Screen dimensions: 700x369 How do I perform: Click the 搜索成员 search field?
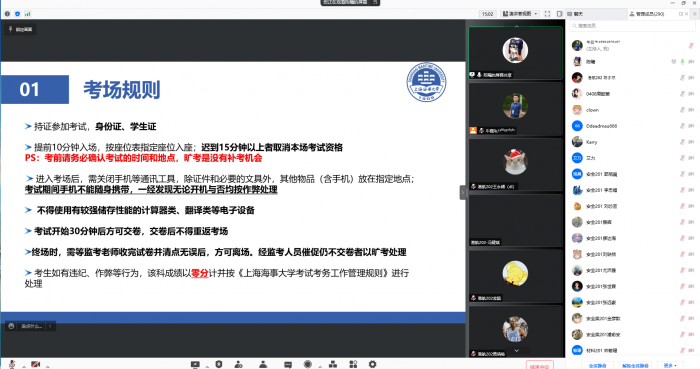click(632, 26)
